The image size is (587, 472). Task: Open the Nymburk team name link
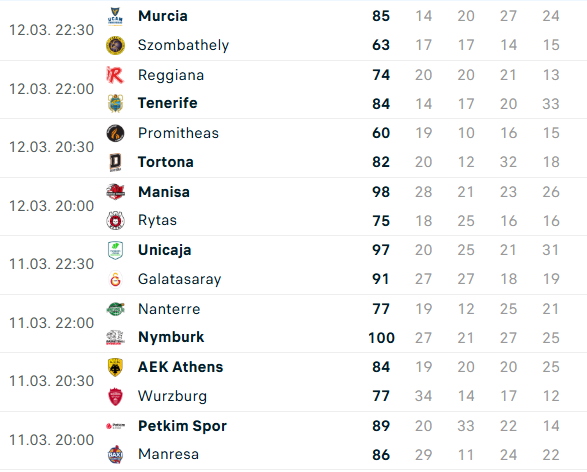pos(171,337)
